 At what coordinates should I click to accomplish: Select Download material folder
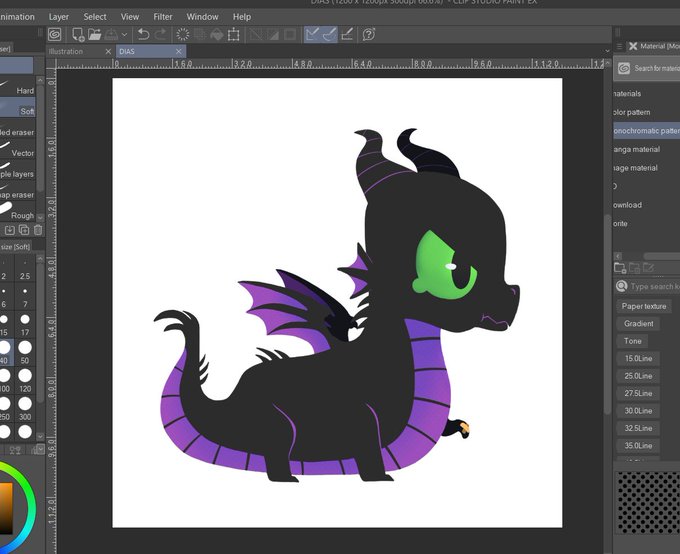pyautogui.click(x=646, y=205)
